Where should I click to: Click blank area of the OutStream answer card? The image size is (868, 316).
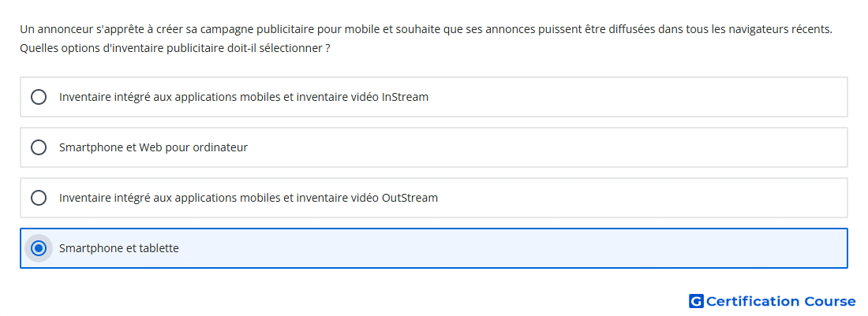(642, 198)
